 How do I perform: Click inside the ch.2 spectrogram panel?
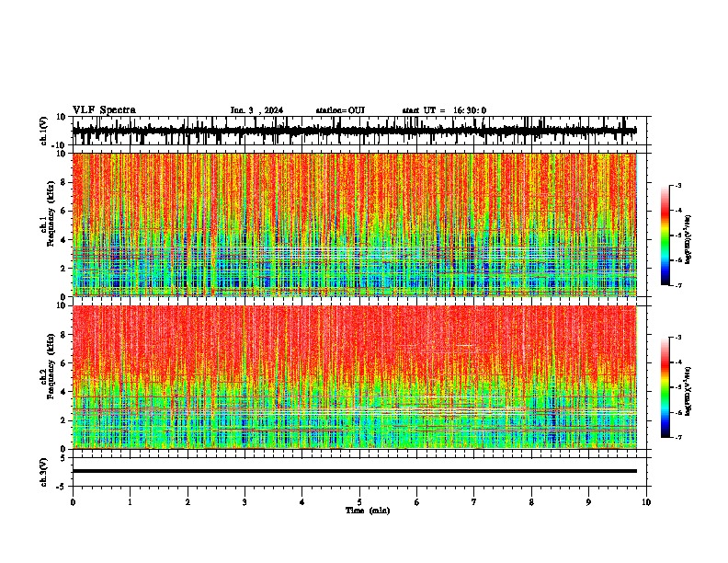tap(354, 377)
